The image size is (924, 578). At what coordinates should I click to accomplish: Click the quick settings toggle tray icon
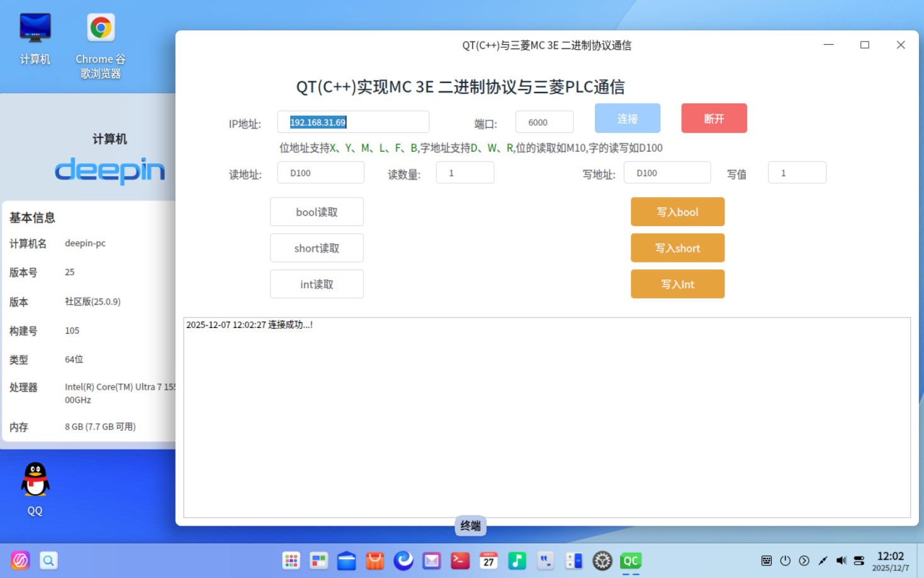(859, 560)
